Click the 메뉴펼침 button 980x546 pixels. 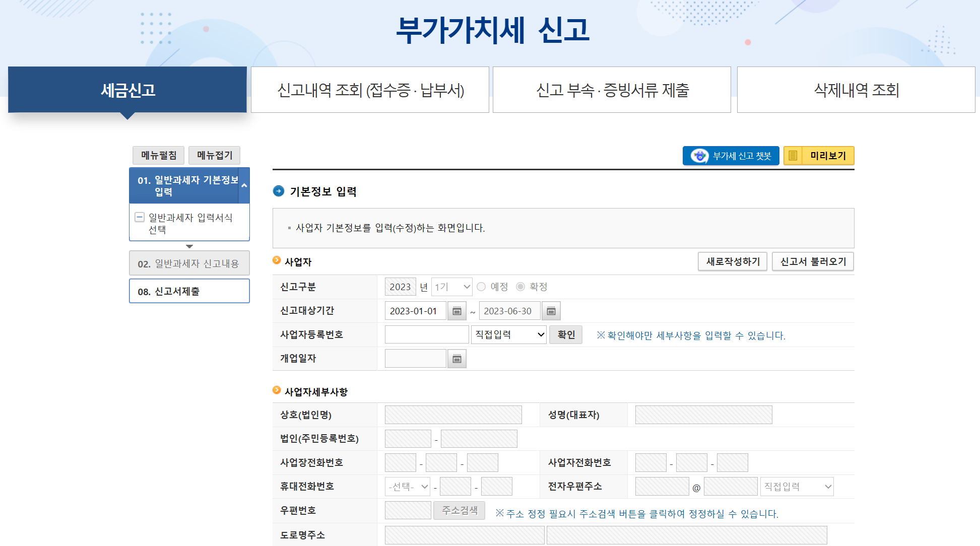(x=158, y=155)
